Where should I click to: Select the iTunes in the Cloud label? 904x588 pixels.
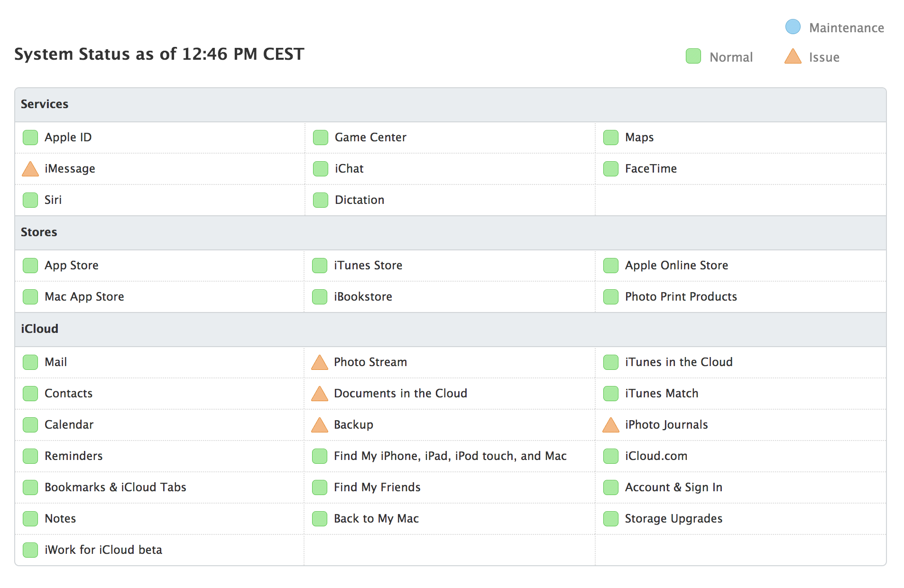tap(679, 362)
